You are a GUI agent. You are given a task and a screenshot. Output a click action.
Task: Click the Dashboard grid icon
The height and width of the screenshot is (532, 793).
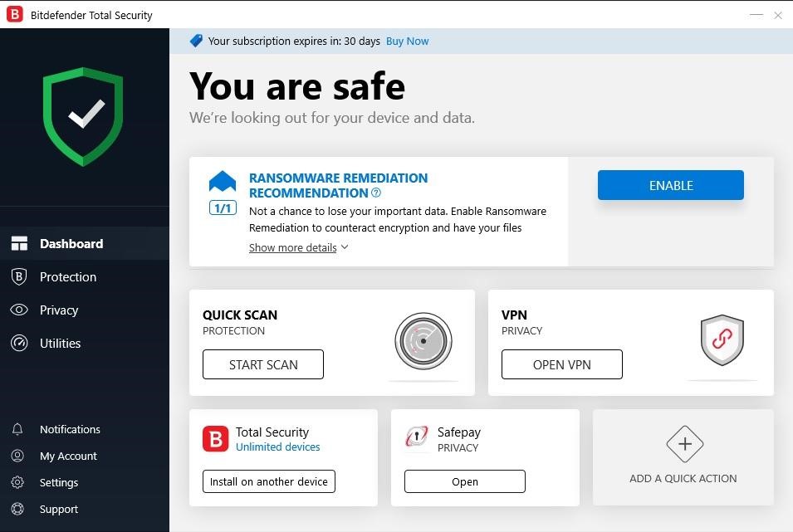click(19, 243)
